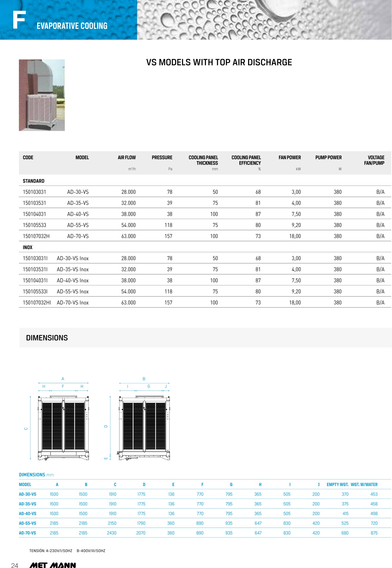Click the MET MANN logo in footer

pos(53,565)
